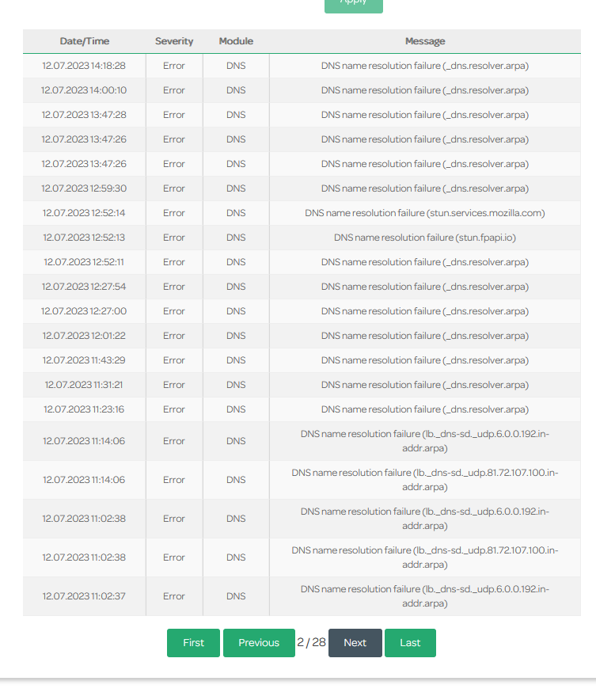Click DNS module in the 12:01:22 row
Viewport: 596px width, 700px height.
pyautogui.click(x=236, y=336)
